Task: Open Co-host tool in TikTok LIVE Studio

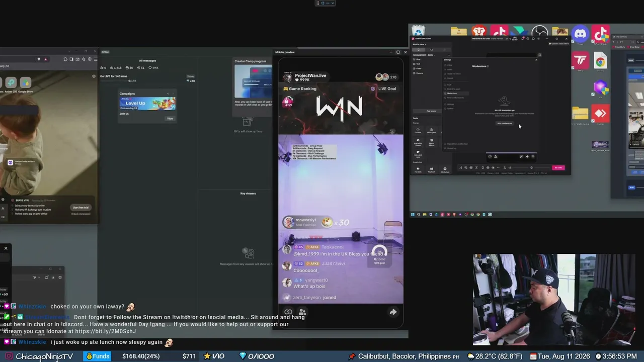Action: 418,130
